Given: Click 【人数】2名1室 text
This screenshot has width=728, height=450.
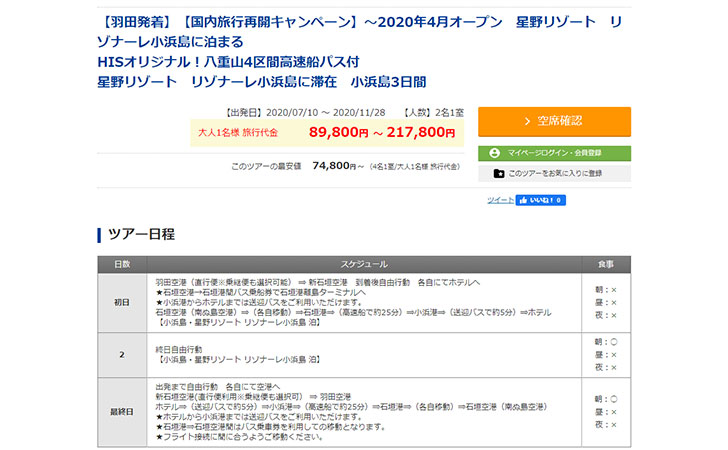Looking at the screenshot, I should pos(432,112).
